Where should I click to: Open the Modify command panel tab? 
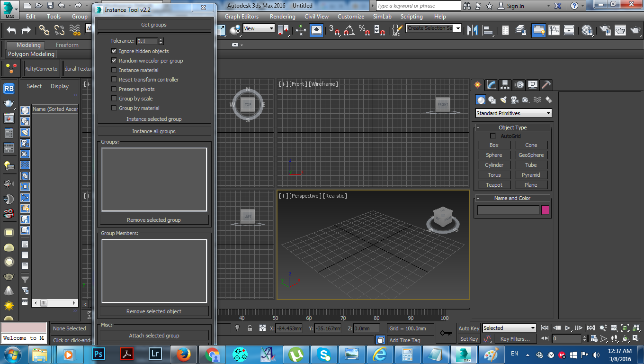pyautogui.click(x=492, y=85)
